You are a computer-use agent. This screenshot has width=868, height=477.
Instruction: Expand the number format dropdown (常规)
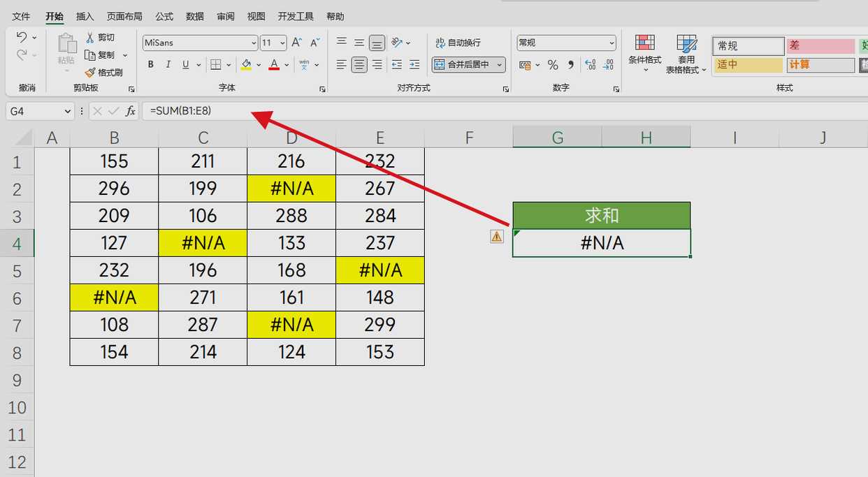pos(612,43)
